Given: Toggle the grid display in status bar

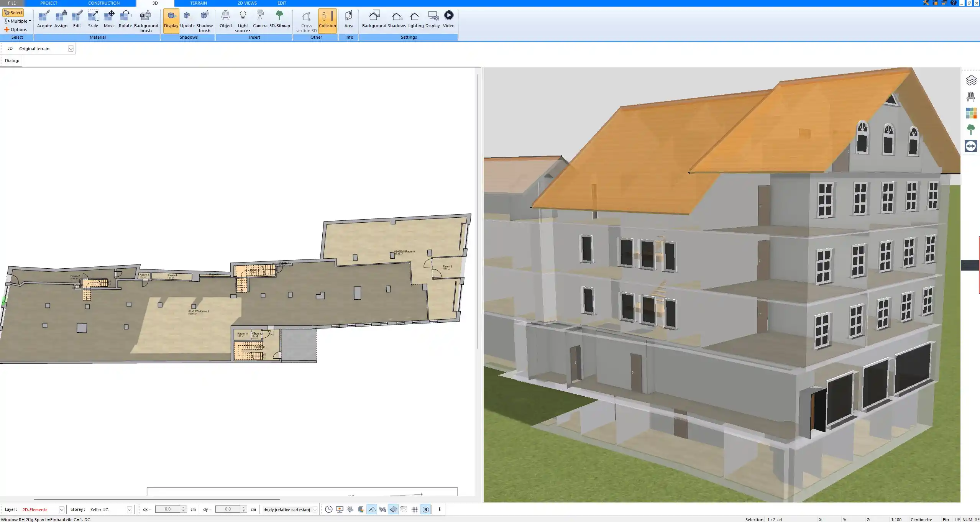Looking at the screenshot, I should [x=414, y=509].
